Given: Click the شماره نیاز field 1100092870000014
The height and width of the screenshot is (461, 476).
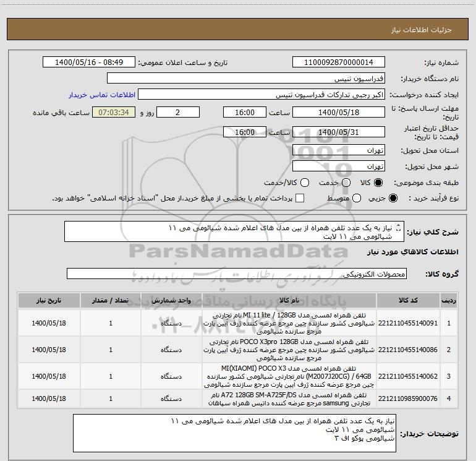Looking at the screenshot, I should (x=339, y=62).
